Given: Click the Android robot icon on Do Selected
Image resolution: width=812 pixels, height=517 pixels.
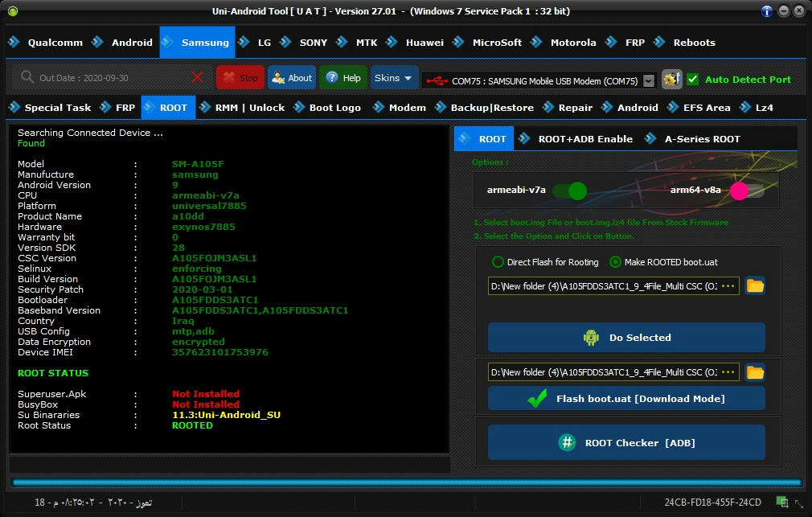Looking at the screenshot, I should [x=591, y=338].
